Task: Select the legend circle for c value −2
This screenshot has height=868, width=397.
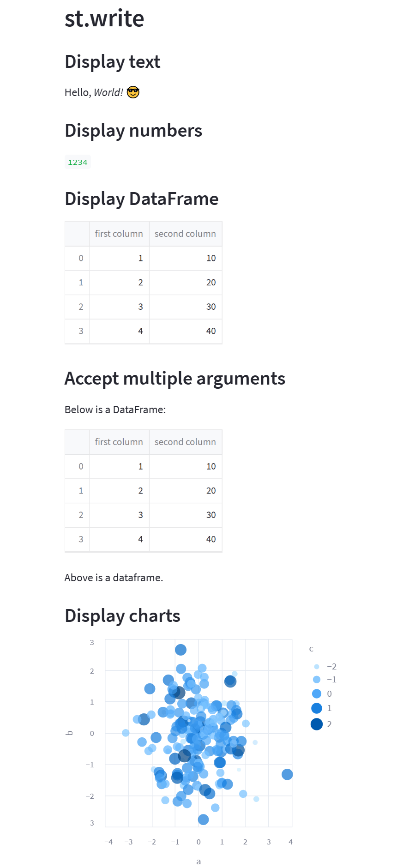Action: pyautogui.click(x=317, y=667)
